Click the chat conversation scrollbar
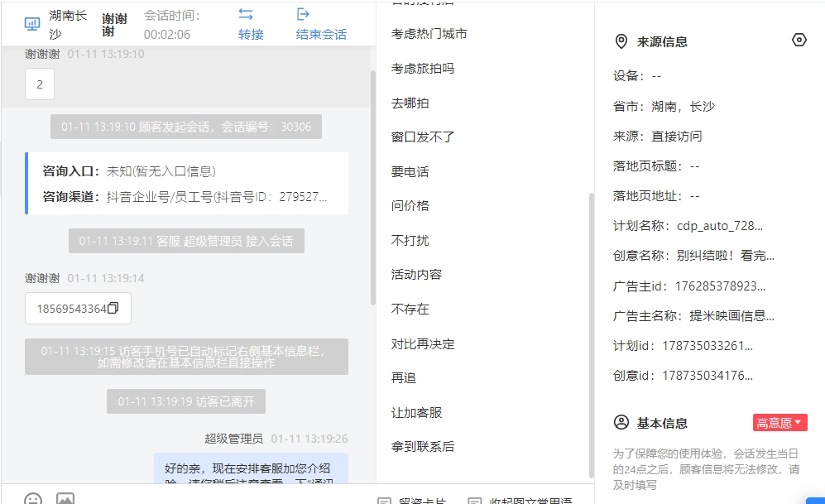This screenshot has height=504, width=825. coord(373,188)
